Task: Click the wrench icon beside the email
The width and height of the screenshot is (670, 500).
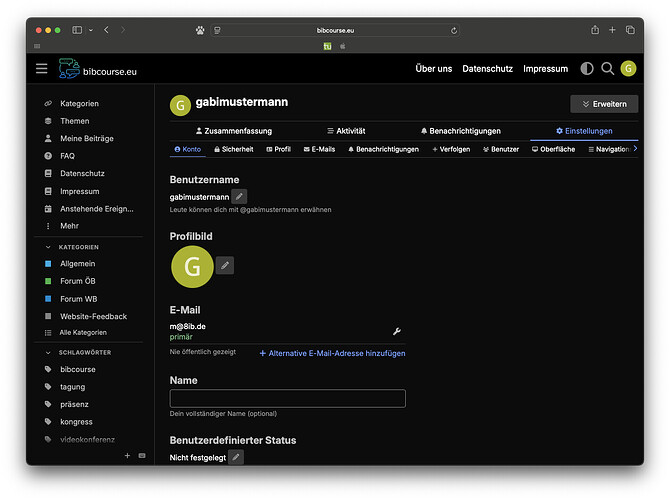Action: click(396, 331)
